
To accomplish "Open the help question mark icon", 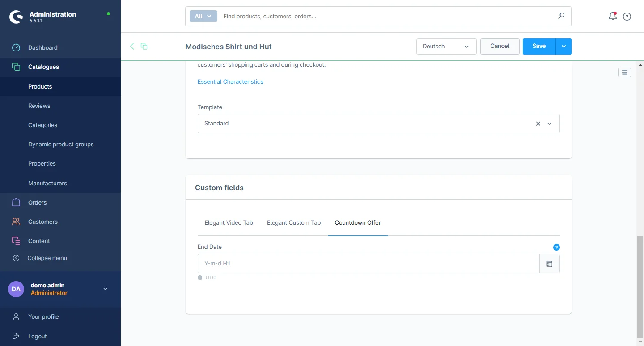I will pyautogui.click(x=627, y=17).
